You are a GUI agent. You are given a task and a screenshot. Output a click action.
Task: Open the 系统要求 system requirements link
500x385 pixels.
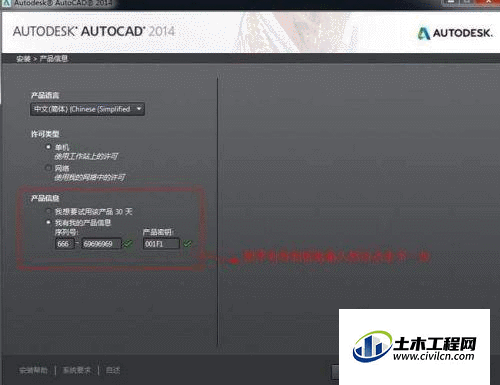point(77,370)
